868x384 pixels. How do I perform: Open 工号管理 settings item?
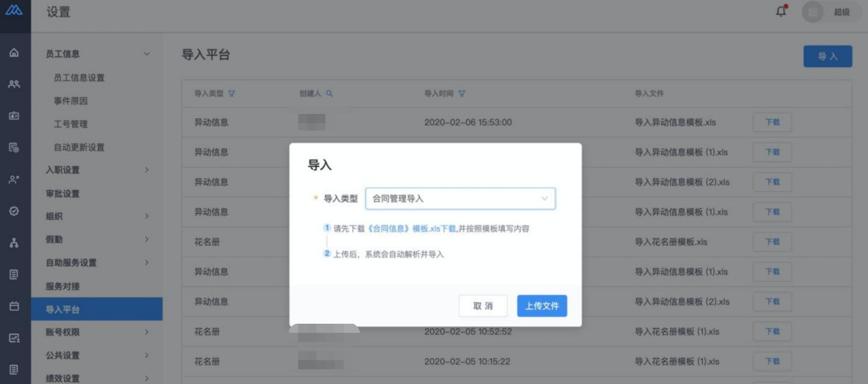pyautogui.click(x=70, y=124)
